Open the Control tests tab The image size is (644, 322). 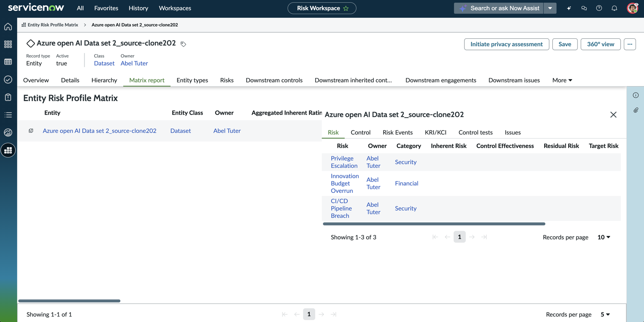click(x=475, y=132)
